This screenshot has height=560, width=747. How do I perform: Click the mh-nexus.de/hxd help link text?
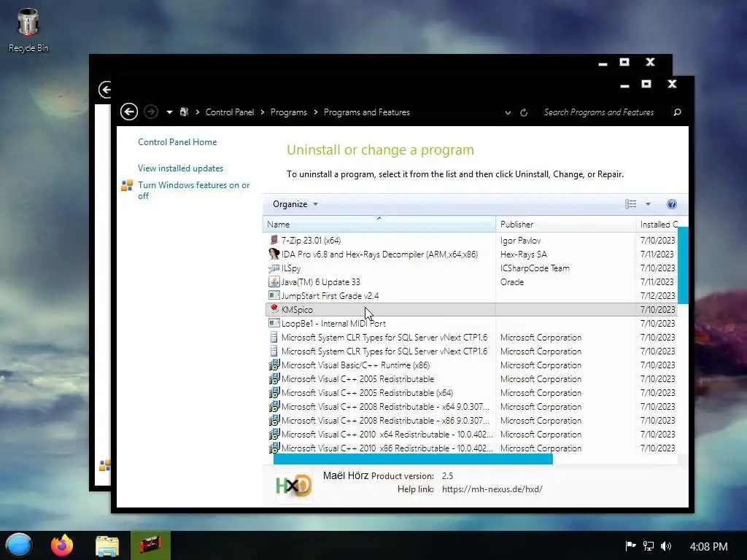coord(492,489)
